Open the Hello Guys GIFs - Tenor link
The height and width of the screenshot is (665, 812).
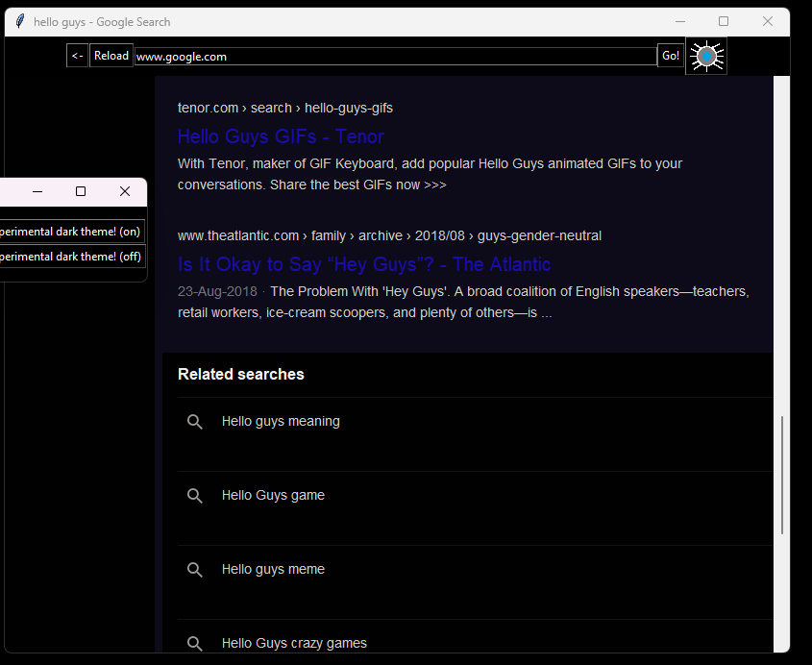pos(280,136)
